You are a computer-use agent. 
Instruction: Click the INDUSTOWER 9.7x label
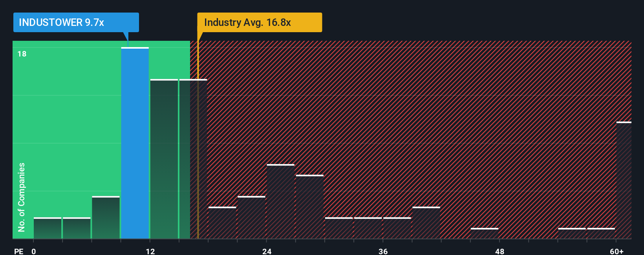coord(76,22)
